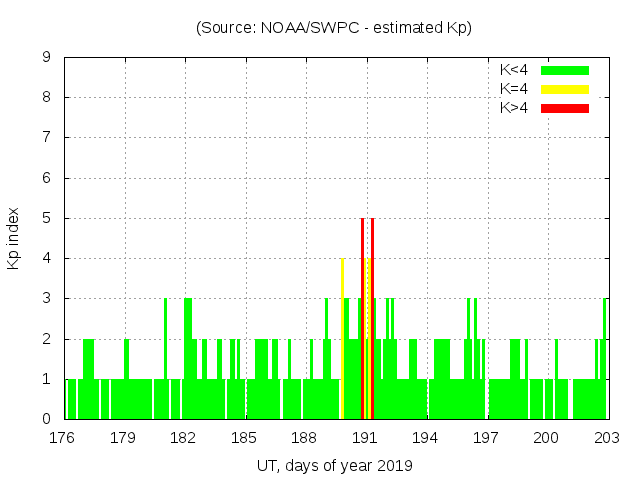This screenshot has height=480, width=640.
Task: Select the K=4 legend label text
Action: (x=514, y=89)
